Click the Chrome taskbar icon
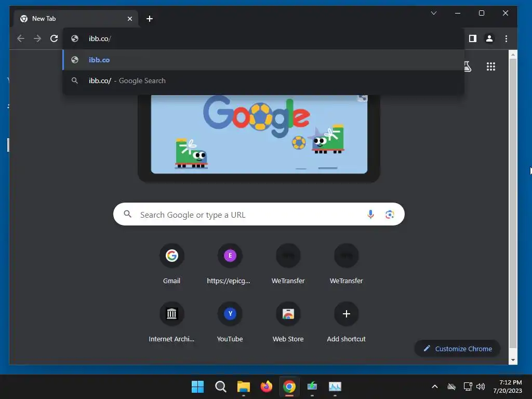532x399 pixels. point(289,387)
